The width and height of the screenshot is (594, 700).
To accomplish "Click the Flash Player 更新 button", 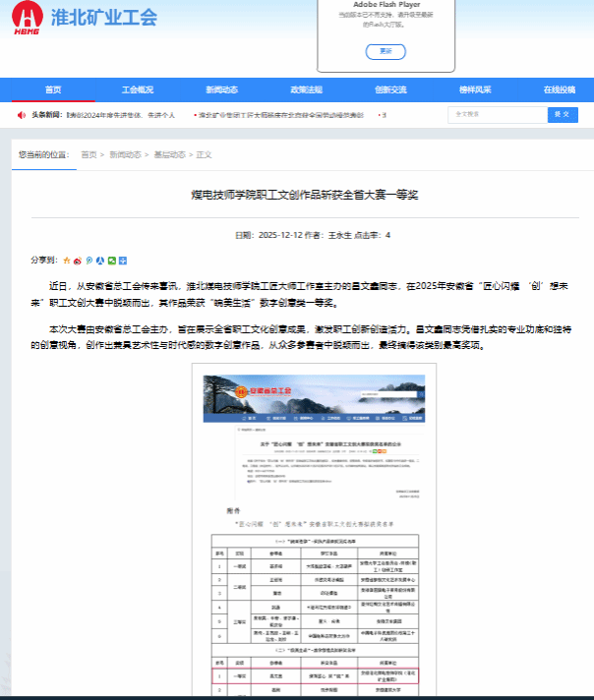I will coord(386,51).
